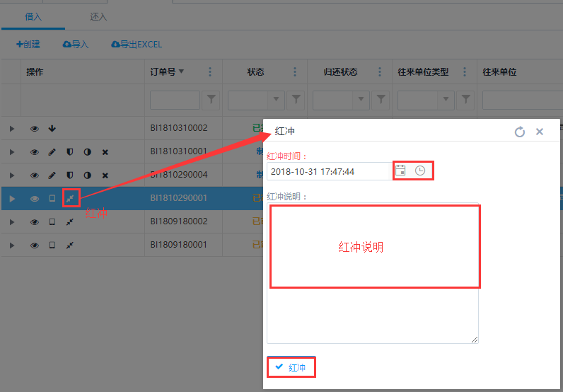Click the half-circle contrast icon for BI1810290004
This screenshot has width=563, height=392.
tap(88, 175)
